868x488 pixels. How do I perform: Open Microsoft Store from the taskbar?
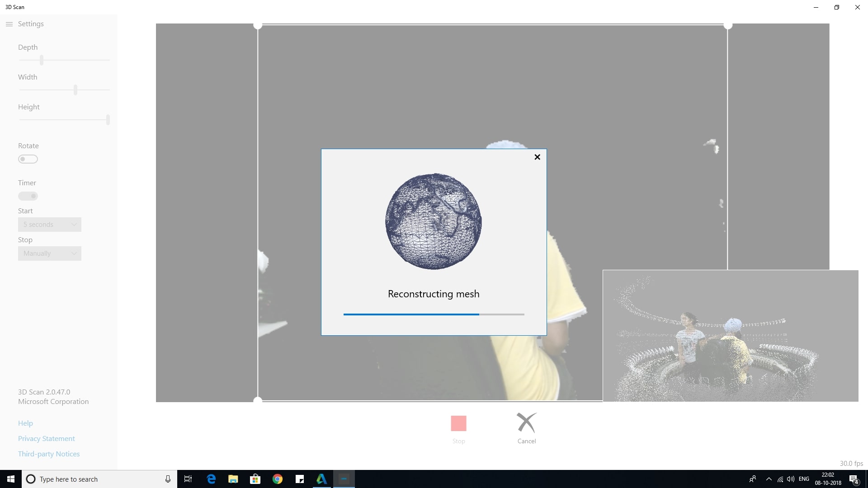pos(255,479)
